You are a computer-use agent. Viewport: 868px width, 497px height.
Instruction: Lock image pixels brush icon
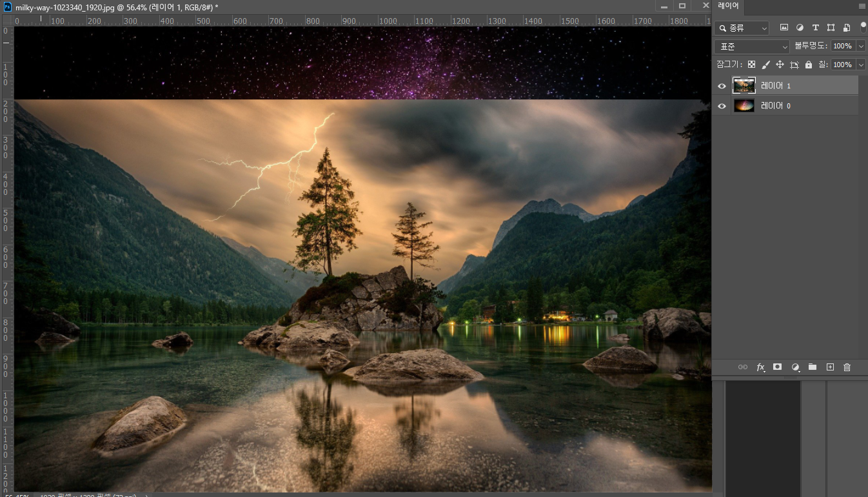[x=765, y=65]
